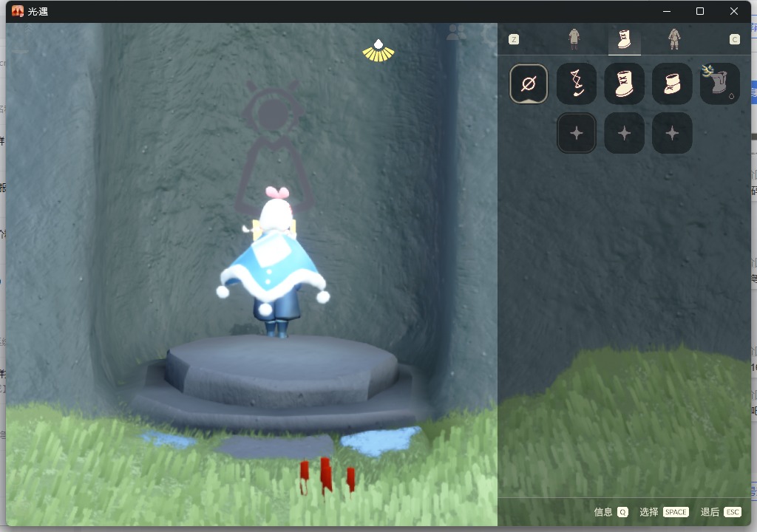Screen dimensions: 757x532
Task: Click the 光遇 app icon in title bar
Action: pyautogui.click(x=18, y=11)
